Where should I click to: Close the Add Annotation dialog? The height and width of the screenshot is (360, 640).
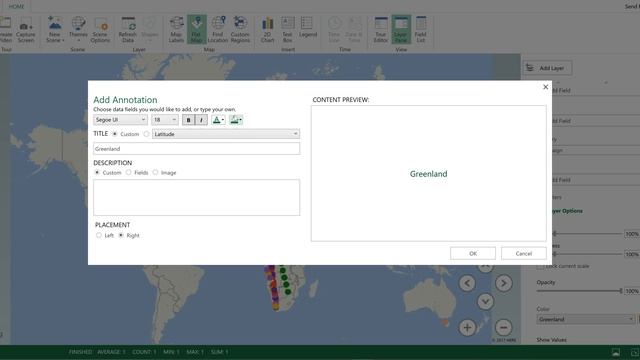[545, 87]
